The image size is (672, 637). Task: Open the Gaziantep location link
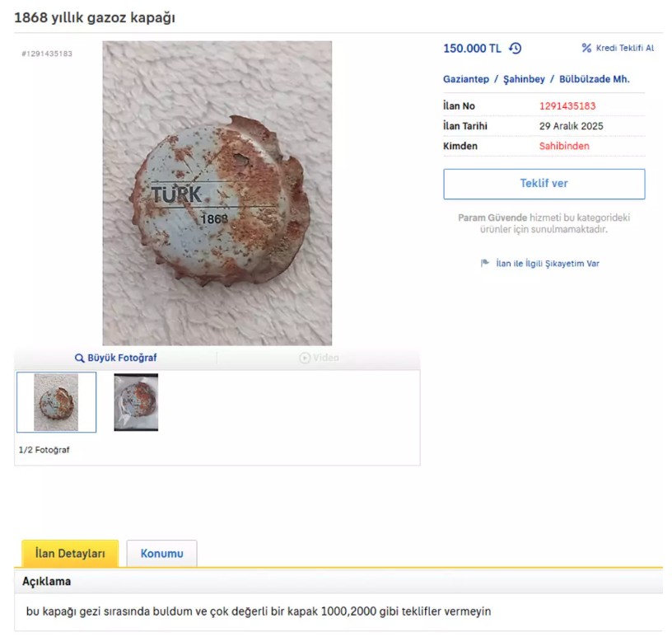tap(466, 79)
